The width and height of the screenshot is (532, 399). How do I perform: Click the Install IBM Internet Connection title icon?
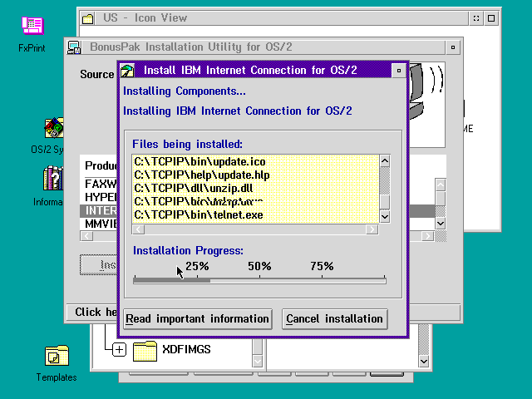(127, 71)
